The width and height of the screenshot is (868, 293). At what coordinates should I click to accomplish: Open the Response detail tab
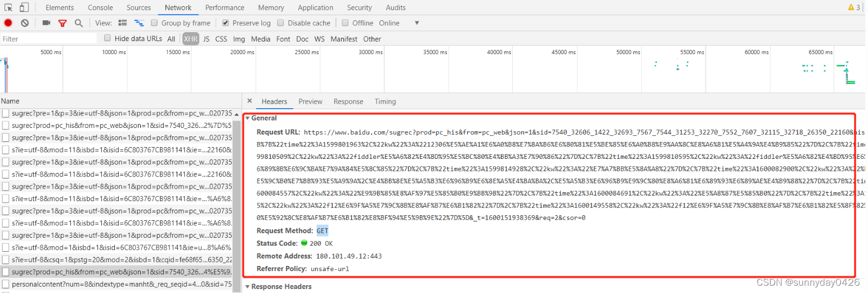point(348,101)
